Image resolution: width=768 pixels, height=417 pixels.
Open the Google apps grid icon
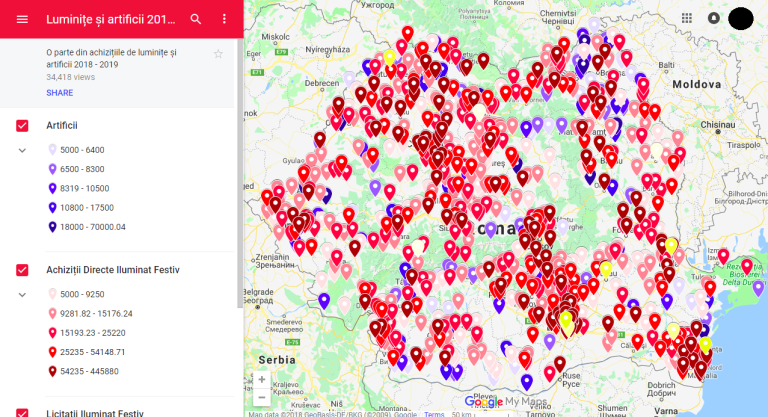click(687, 18)
